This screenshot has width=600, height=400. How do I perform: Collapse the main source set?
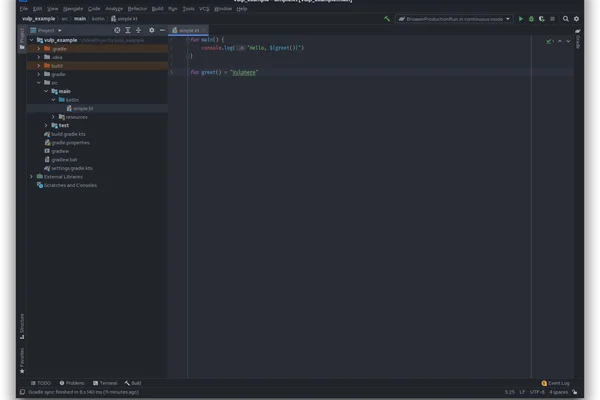[x=46, y=91]
